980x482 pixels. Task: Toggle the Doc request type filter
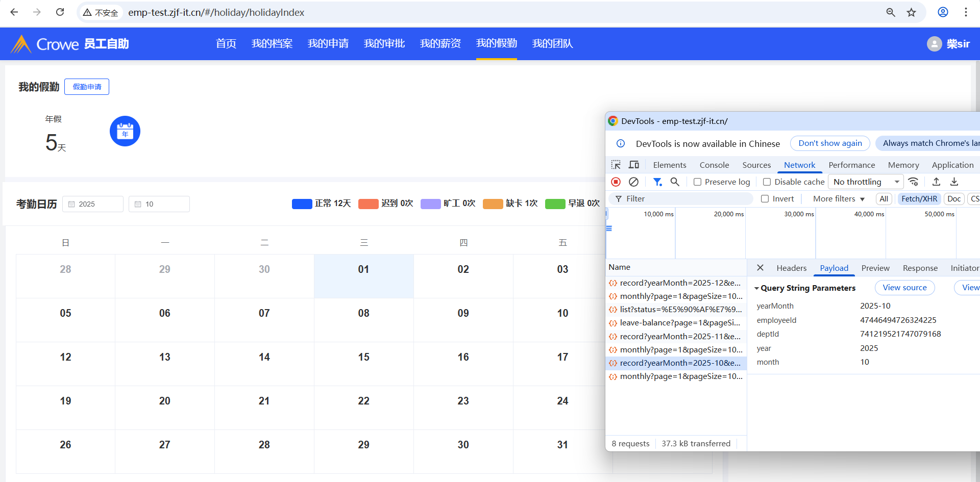[954, 199]
